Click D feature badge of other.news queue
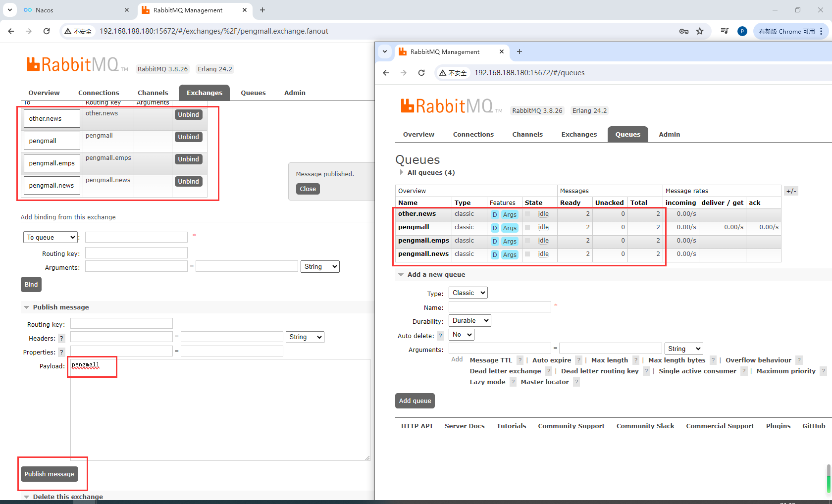Screen dimensions: 832x504 coord(495,214)
